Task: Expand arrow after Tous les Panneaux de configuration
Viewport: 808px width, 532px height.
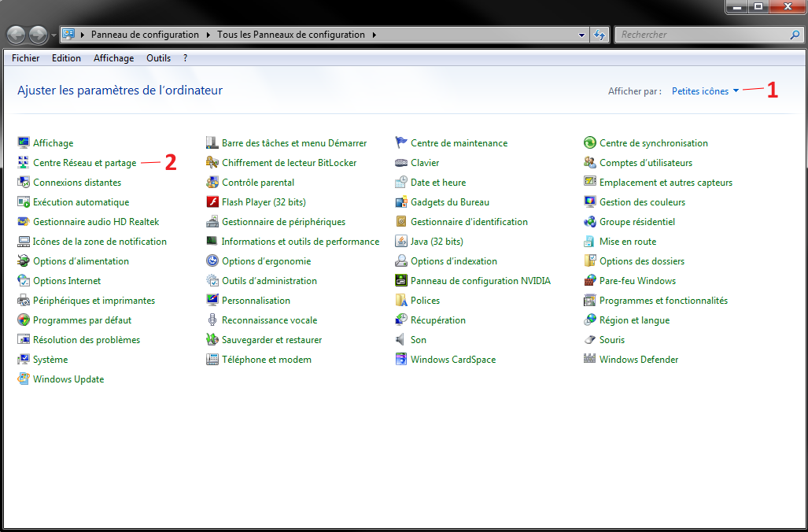Action: coord(374,35)
